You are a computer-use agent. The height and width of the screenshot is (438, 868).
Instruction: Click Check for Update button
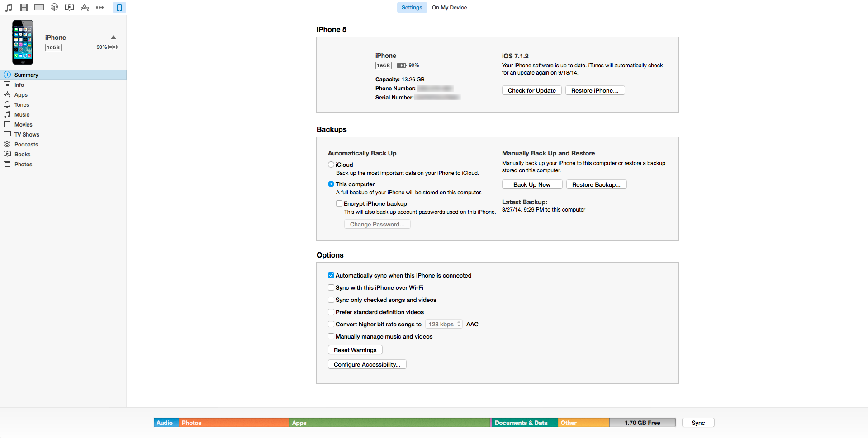point(532,90)
